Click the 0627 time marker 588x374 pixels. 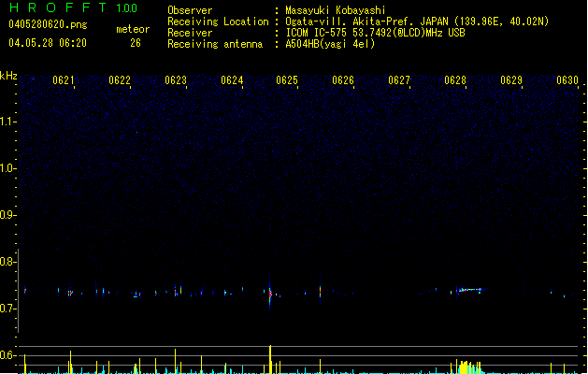pyautogui.click(x=399, y=80)
